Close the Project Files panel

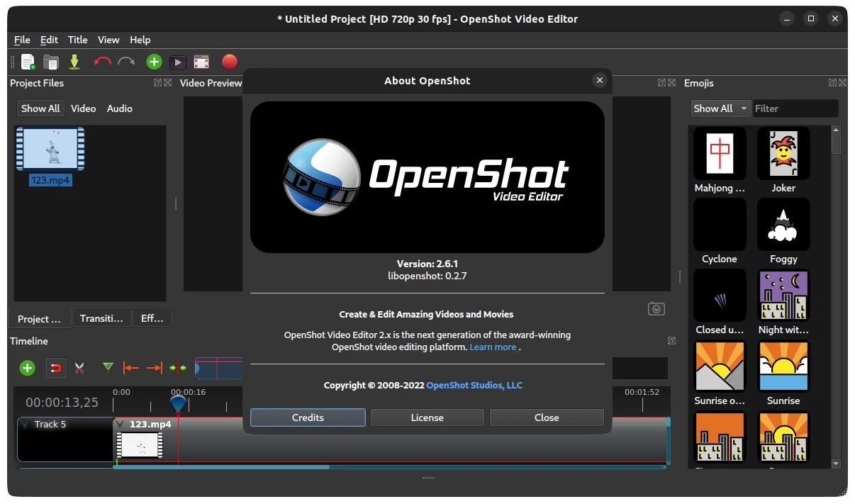tap(167, 83)
